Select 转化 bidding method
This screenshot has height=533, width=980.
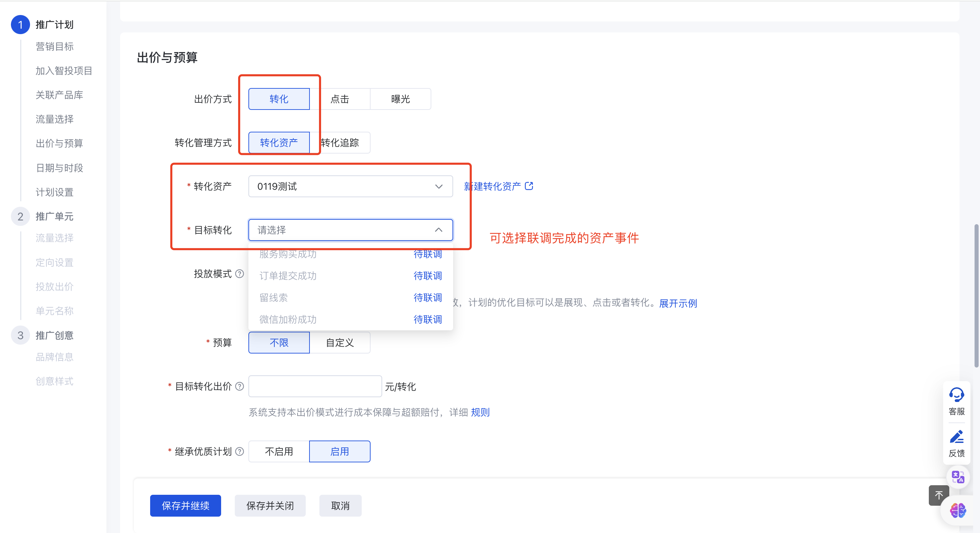279,99
